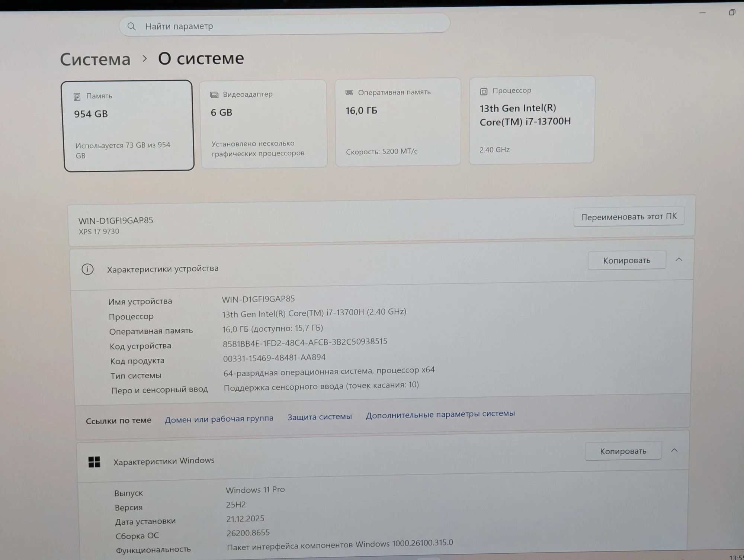Open the 'Оперативная память' 16,0 ГБ card

(x=398, y=122)
